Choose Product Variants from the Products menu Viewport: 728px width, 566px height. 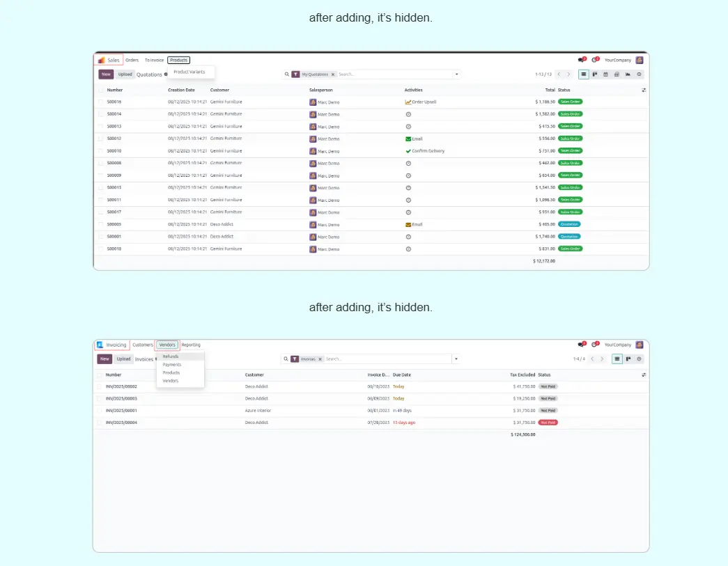coord(189,72)
